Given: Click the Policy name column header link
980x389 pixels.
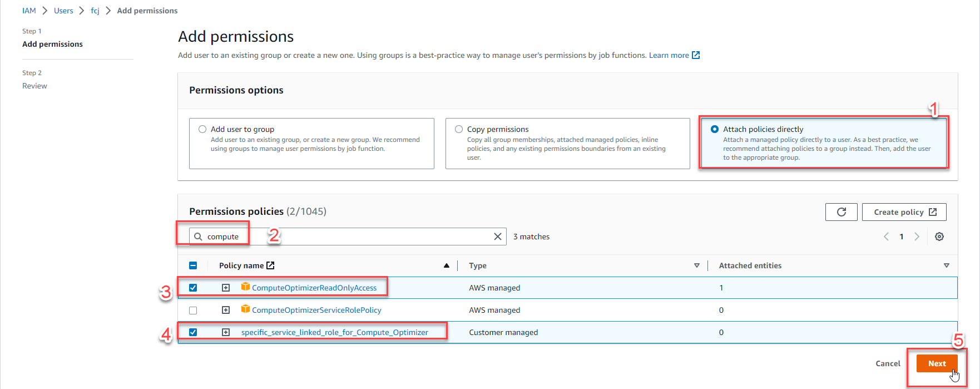Looking at the screenshot, I should [x=241, y=265].
